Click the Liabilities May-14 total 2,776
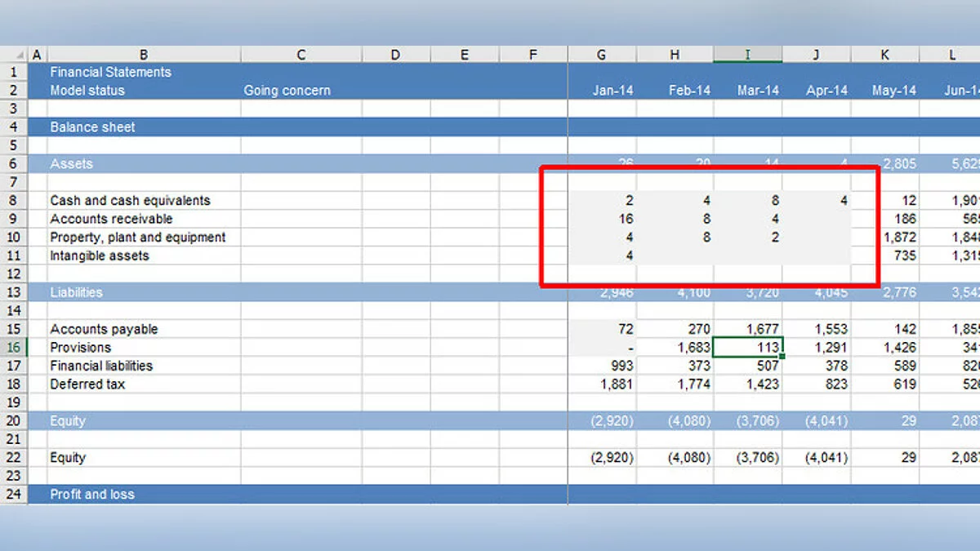 tap(885, 292)
